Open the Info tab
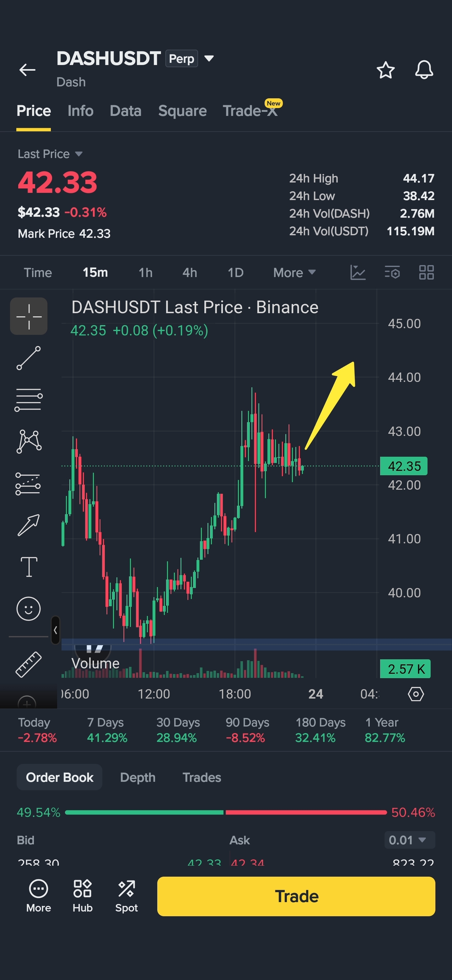This screenshot has width=452, height=980. (81, 111)
